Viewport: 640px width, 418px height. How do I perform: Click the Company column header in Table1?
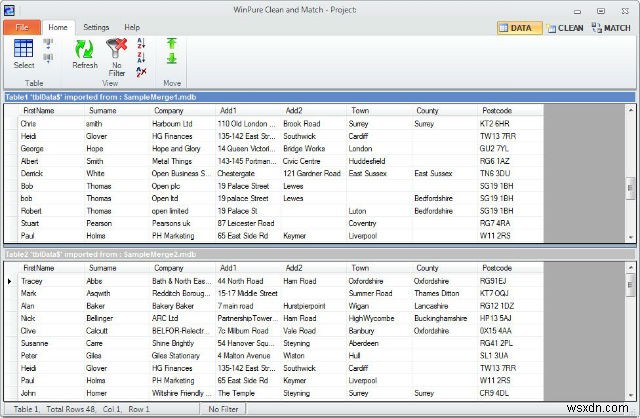coord(168,110)
